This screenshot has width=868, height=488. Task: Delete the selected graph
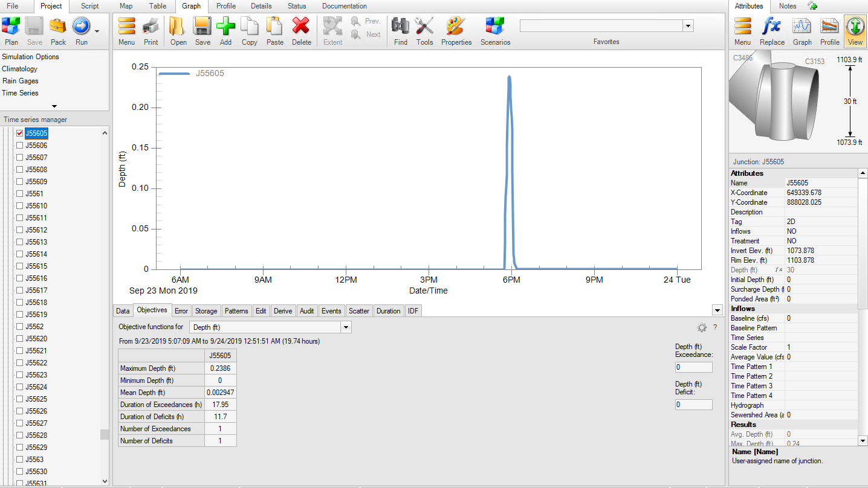click(x=300, y=27)
